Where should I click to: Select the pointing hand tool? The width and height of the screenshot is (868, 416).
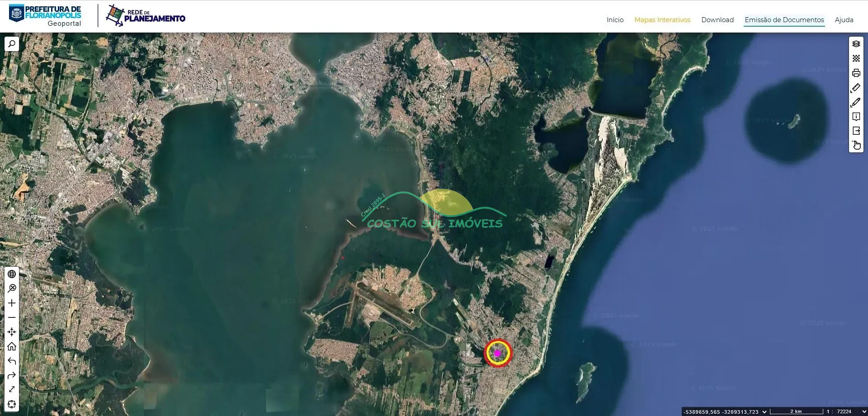tap(856, 145)
